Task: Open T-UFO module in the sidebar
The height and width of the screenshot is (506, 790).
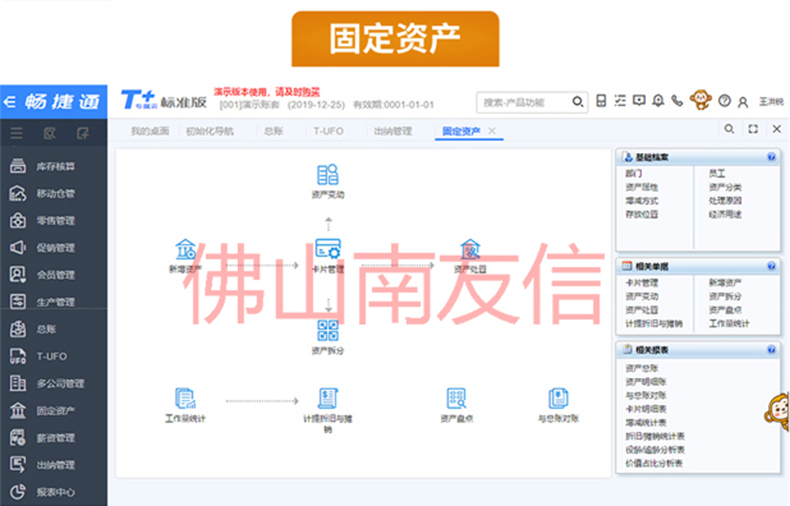Action: pos(53,356)
